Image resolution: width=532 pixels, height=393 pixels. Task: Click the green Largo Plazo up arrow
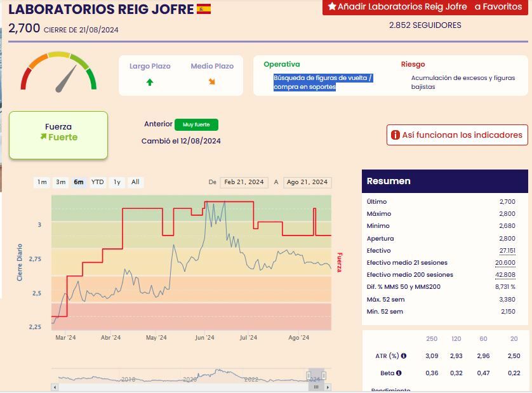[150, 82]
